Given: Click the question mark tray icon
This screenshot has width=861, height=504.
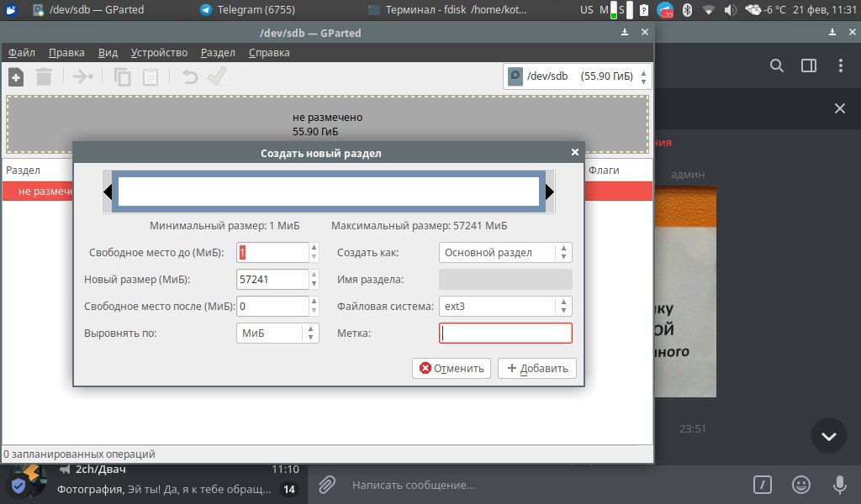Looking at the screenshot, I should point(644,9).
